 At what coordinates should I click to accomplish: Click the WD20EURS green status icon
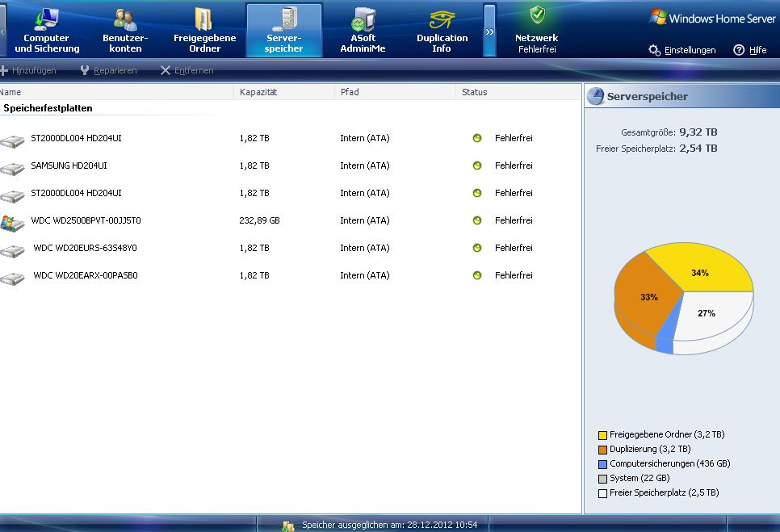click(x=477, y=248)
